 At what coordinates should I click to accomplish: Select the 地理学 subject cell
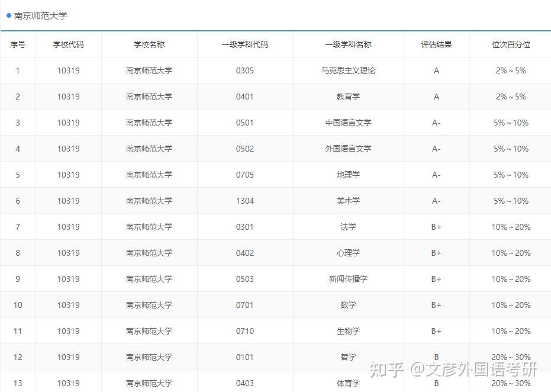pos(348,175)
